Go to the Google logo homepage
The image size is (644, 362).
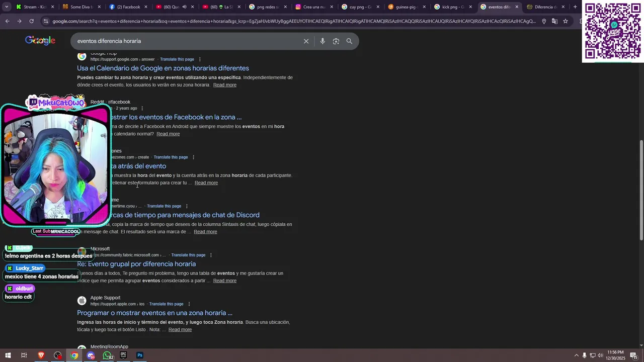click(x=40, y=41)
